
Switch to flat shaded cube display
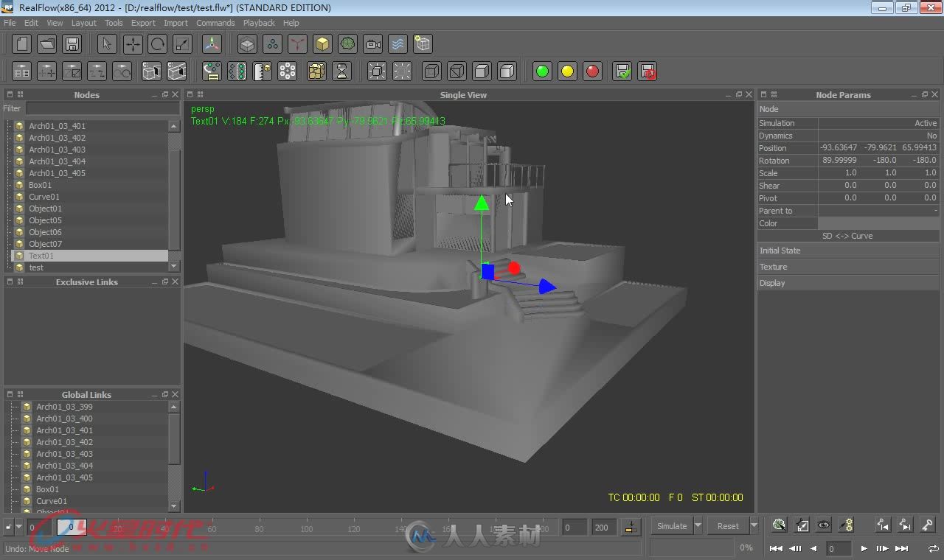[482, 71]
